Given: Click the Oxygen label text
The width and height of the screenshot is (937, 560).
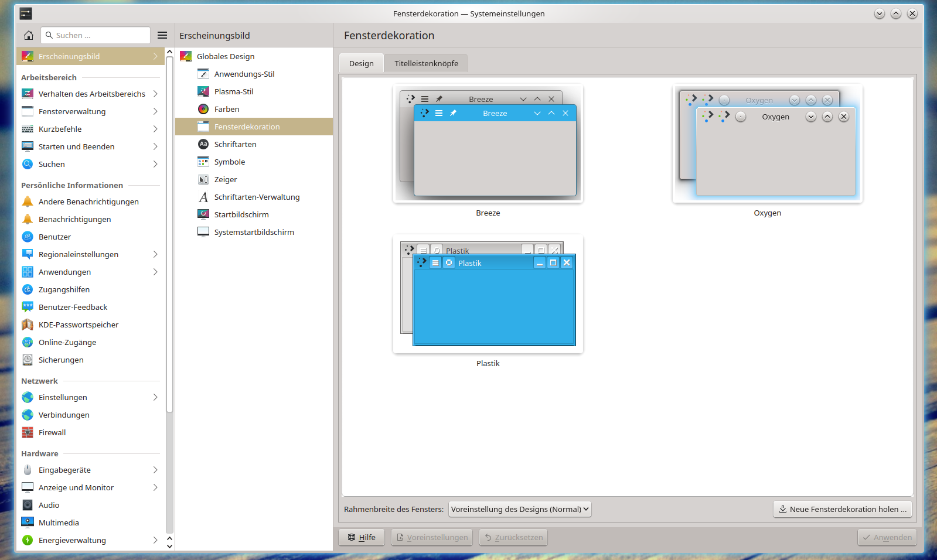Looking at the screenshot, I should (x=767, y=213).
